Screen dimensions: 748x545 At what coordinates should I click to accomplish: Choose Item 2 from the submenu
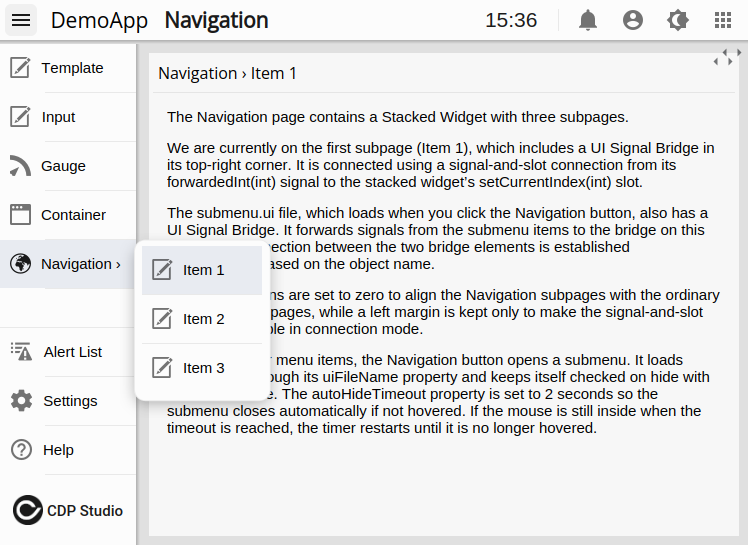click(x=202, y=319)
